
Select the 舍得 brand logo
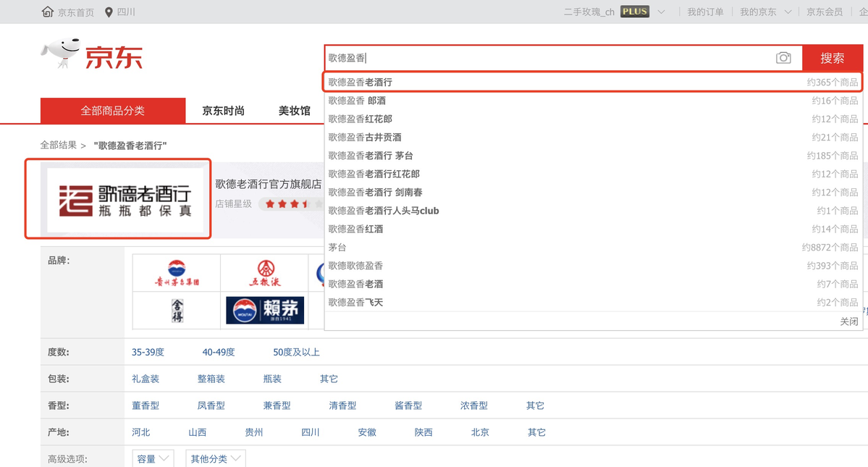click(177, 310)
